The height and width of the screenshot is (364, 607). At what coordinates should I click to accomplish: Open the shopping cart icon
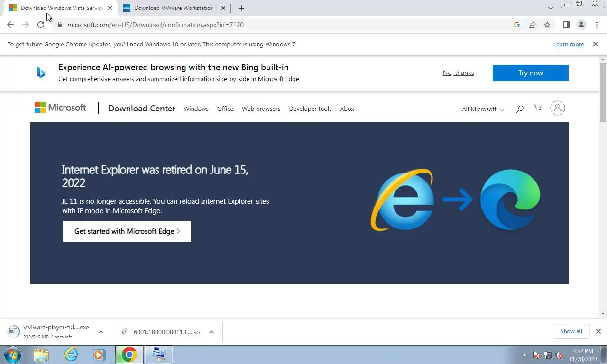pos(538,108)
